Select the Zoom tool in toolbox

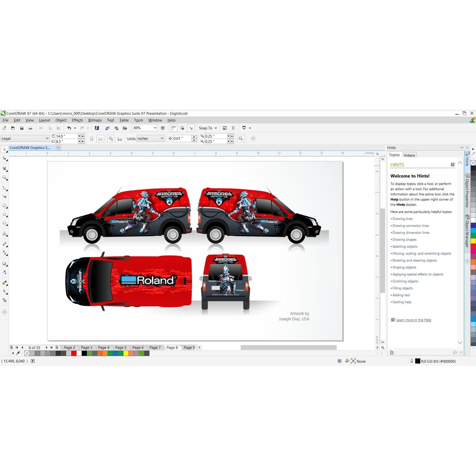(4, 178)
